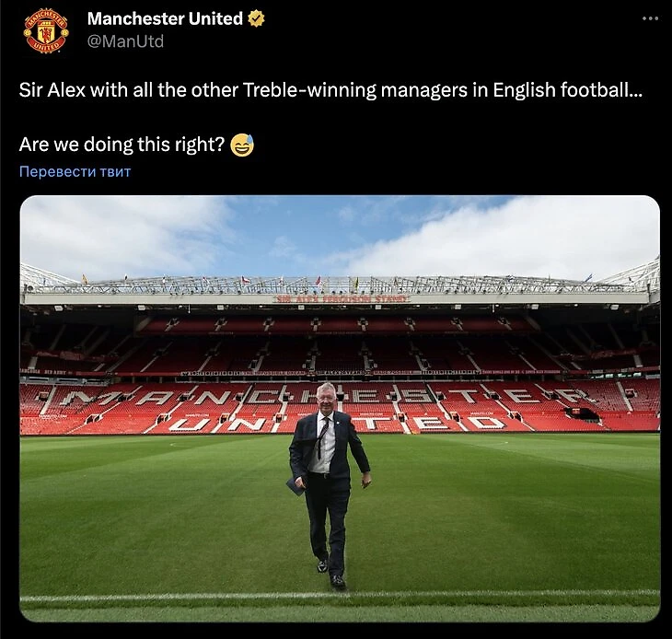Image resolution: width=672 pixels, height=639 pixels.
Task: Open the three-dot more options menu
Action: click(x=650, y=18)
